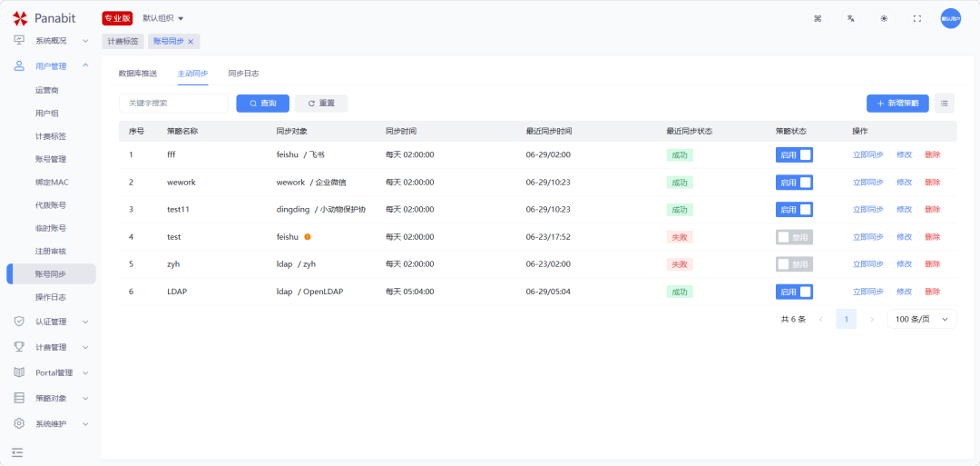This screenshot has width=980, height=466.
Task: Disable the wework policy switch
Action: click(x=794, y=182)
